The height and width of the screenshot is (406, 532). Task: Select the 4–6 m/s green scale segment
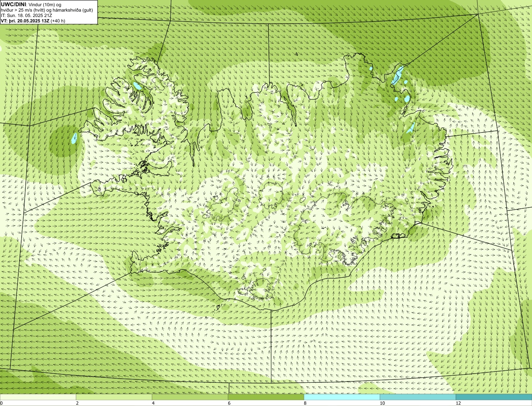(x=190, y=397)
